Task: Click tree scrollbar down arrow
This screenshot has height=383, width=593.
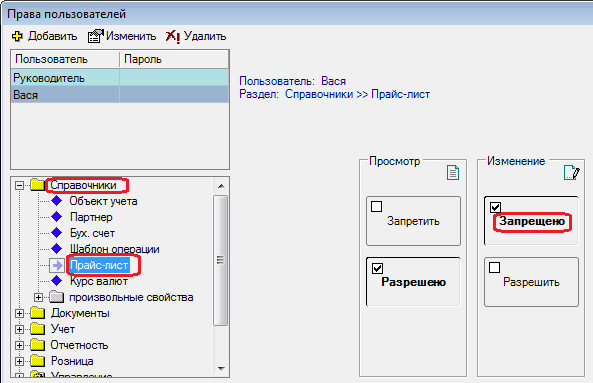Action: [221, 368]
